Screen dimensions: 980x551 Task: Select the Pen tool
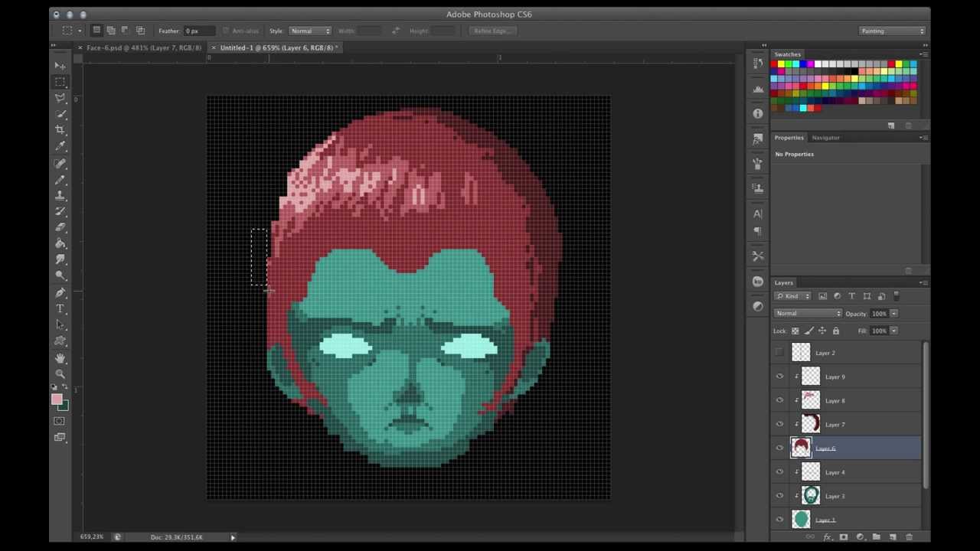(60, 293)
